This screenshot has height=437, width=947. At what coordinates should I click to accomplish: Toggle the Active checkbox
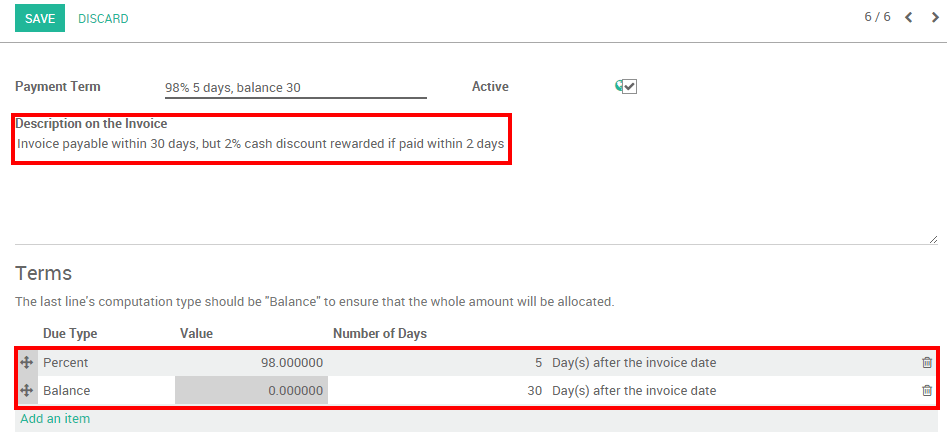pyautogui.click(x=629, y=87)
